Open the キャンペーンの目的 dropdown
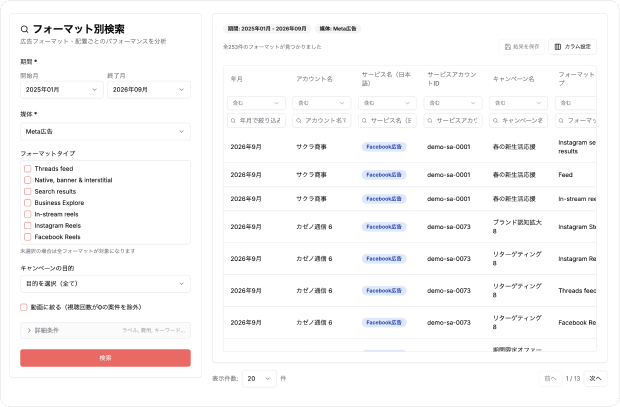The image size is (620, 407). [x=105, y=284]
